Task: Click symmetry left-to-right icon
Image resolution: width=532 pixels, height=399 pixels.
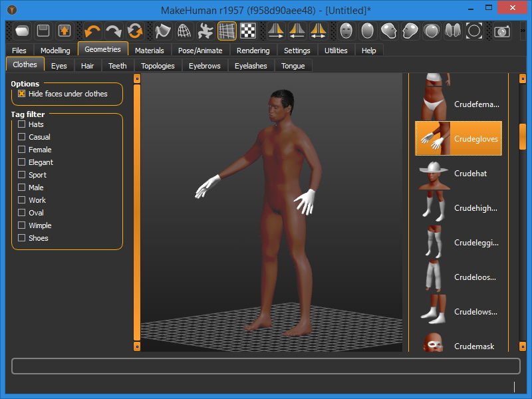Action: (x=297, y=31)
